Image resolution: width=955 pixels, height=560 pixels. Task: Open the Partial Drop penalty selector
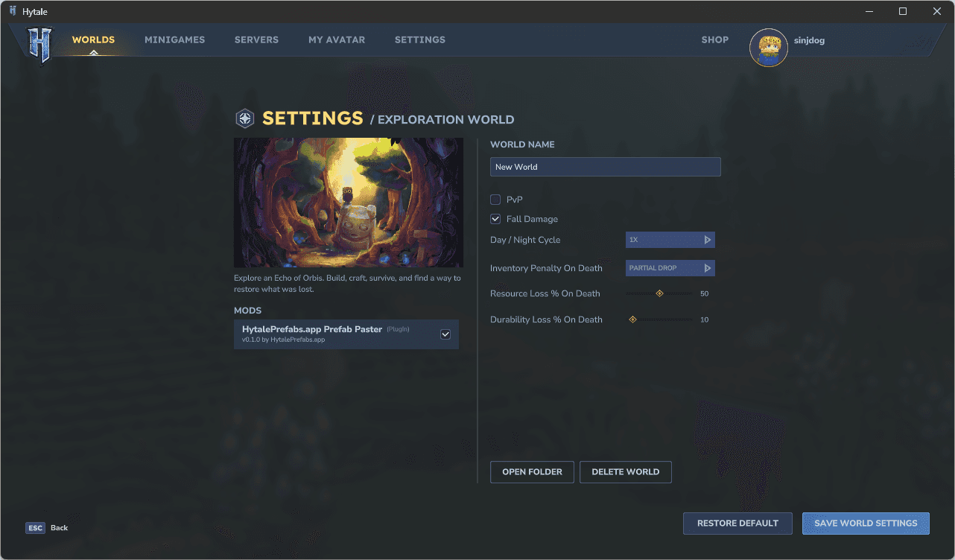point(664,268)
